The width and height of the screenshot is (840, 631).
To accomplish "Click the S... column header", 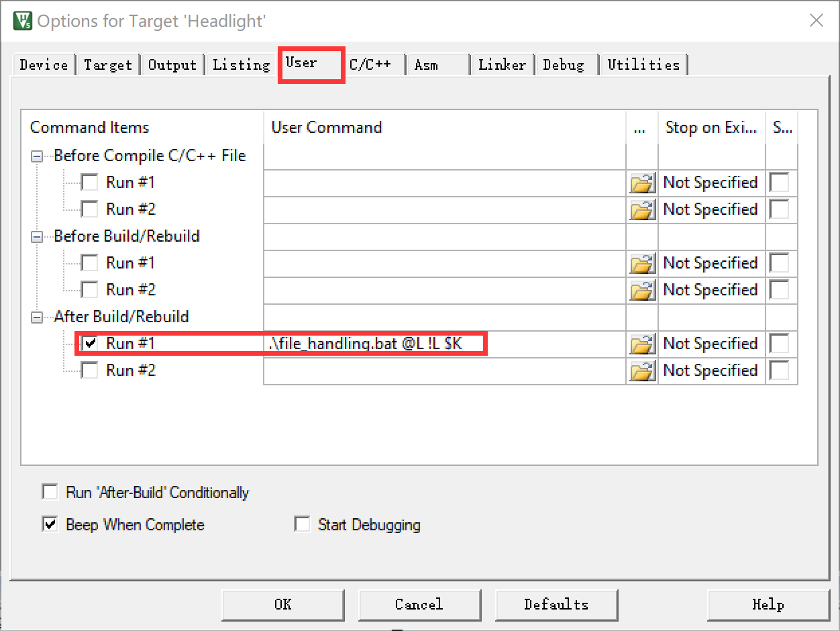I will (782, 128).
